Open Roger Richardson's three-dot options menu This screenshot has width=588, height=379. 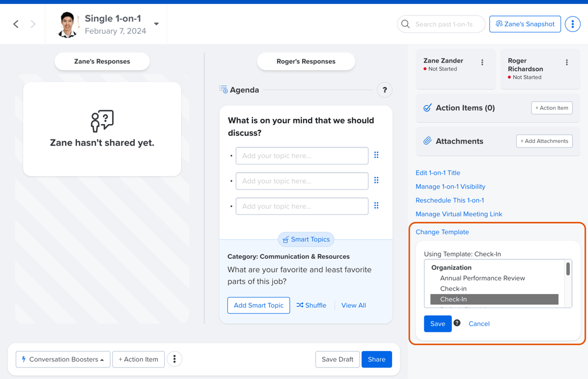(x=566, y=63)
